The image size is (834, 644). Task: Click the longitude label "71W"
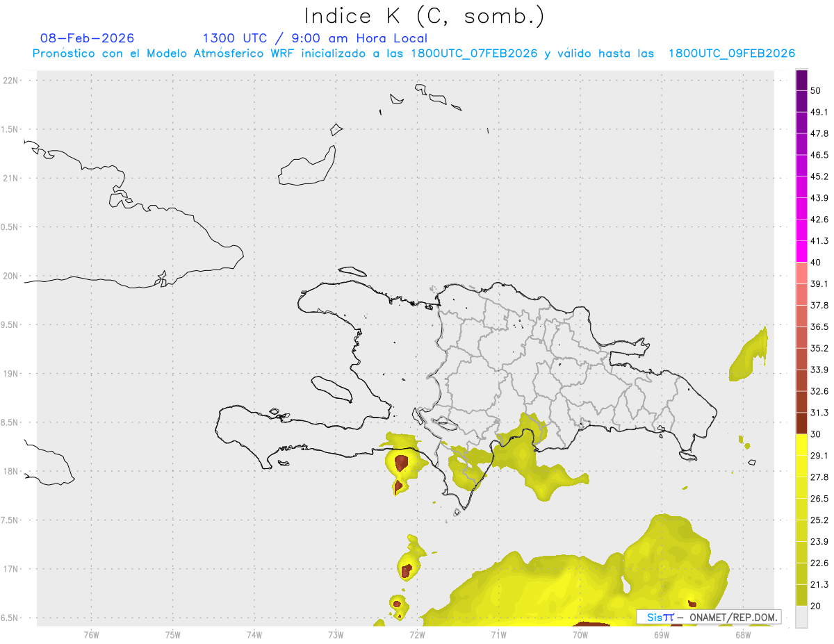point(498,634)
